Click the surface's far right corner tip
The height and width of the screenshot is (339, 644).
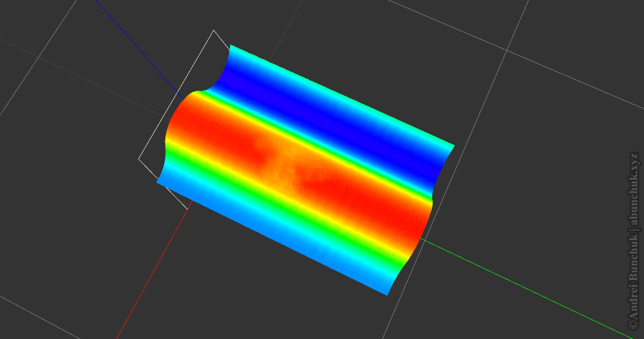(454, 145)
